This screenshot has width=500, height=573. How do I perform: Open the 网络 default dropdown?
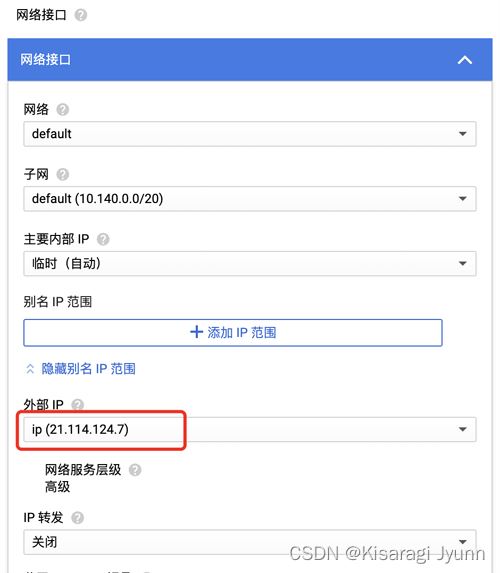click(x=250, y=134)
